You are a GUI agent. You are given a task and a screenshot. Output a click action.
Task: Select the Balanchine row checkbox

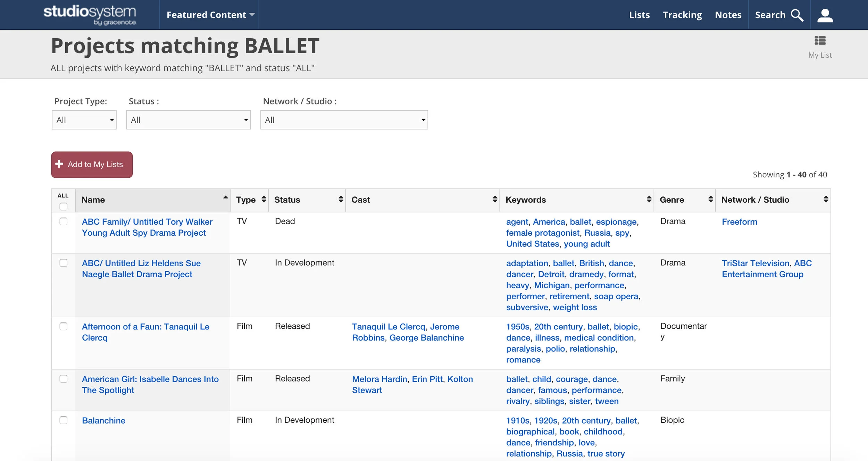(x=63, y=420)
